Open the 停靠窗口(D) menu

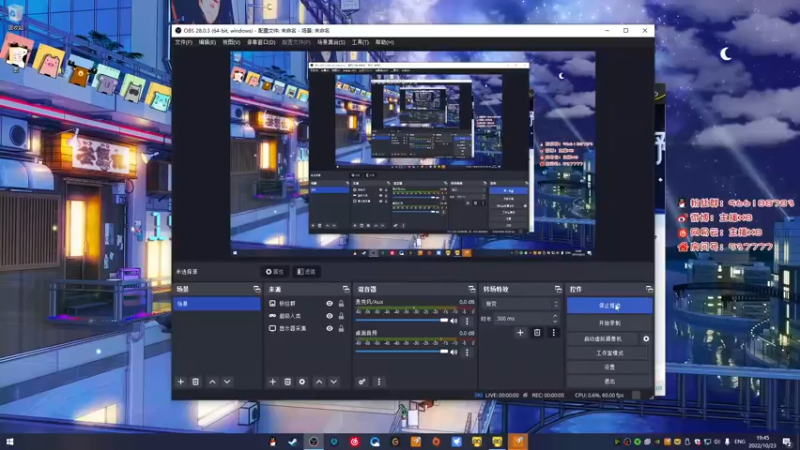261,42
